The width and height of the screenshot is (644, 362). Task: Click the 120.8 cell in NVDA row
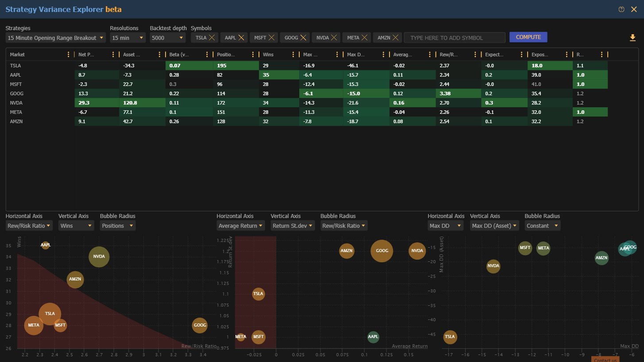(143, 102)
